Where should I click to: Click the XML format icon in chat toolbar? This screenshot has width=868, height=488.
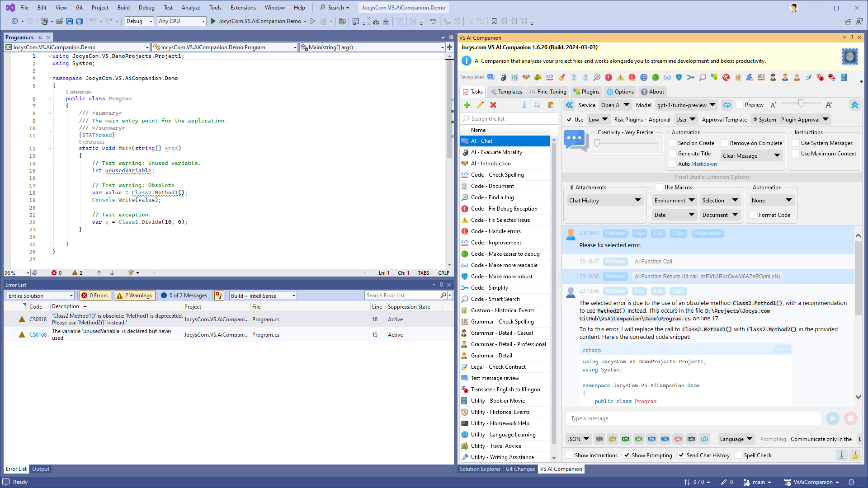point(626,439)
